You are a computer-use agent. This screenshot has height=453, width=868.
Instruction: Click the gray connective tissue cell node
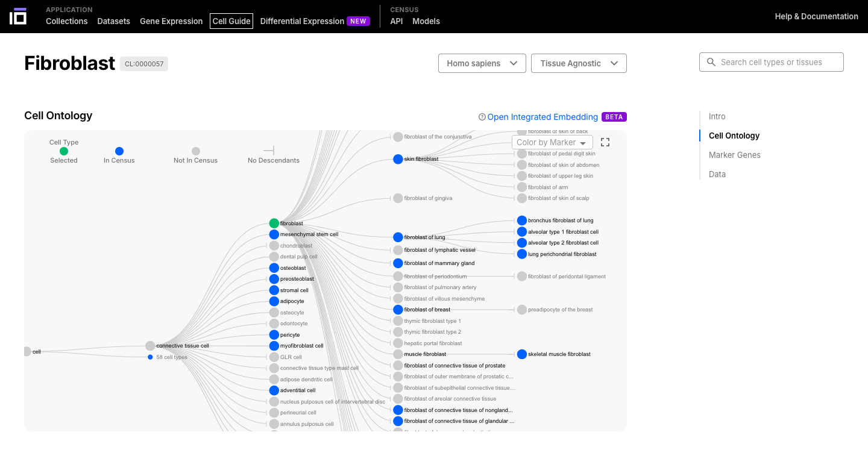[x=150, y=346]
